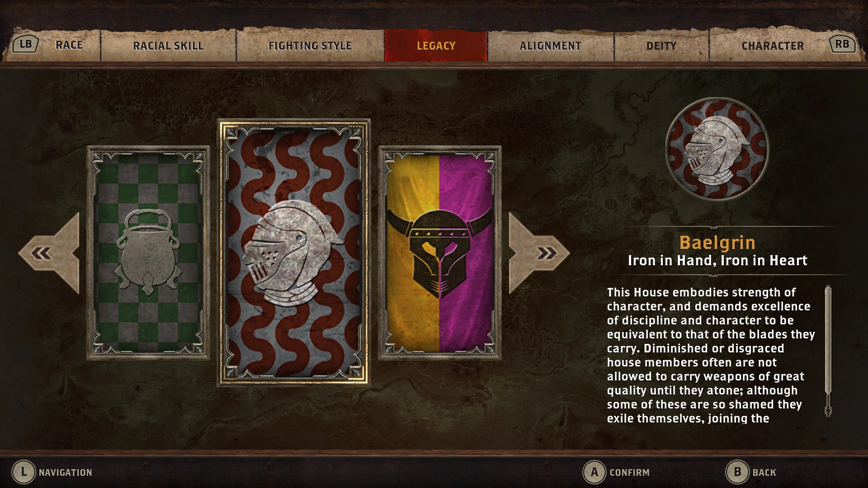Select the Baelgrin knight helmet banner

[x=294, y=253]
